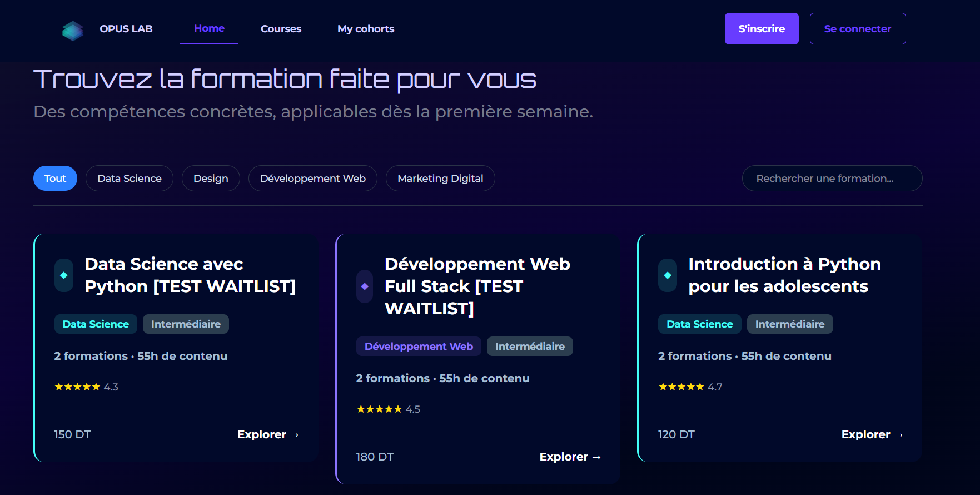Viewport: 980px width, 495px height.
Task: Click the S'inscrire sign-up button
Action: (x=762, y=28)
